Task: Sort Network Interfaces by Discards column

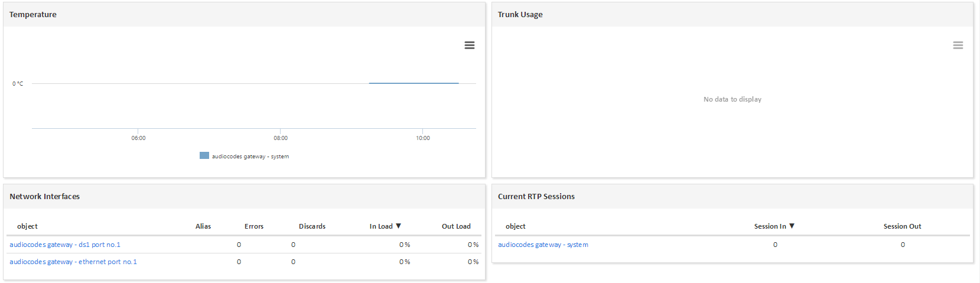Action: click(312, 226)
